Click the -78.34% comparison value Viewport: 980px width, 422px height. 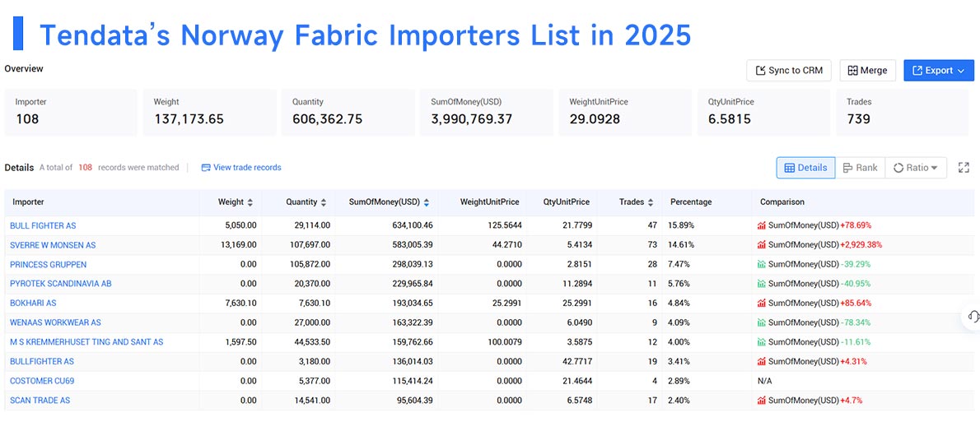tap(855, 322)
